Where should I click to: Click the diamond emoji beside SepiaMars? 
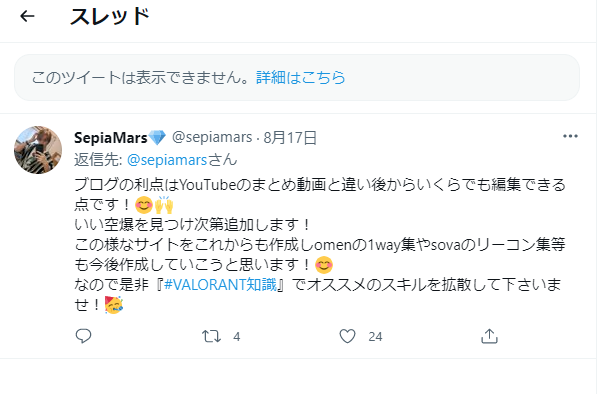coord(158,138)
